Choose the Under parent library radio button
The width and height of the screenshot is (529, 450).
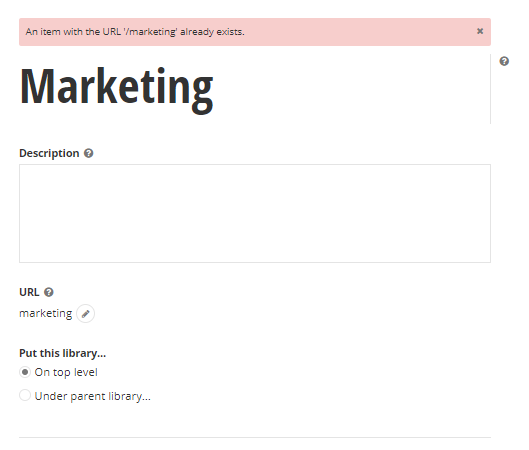(25, 395)
